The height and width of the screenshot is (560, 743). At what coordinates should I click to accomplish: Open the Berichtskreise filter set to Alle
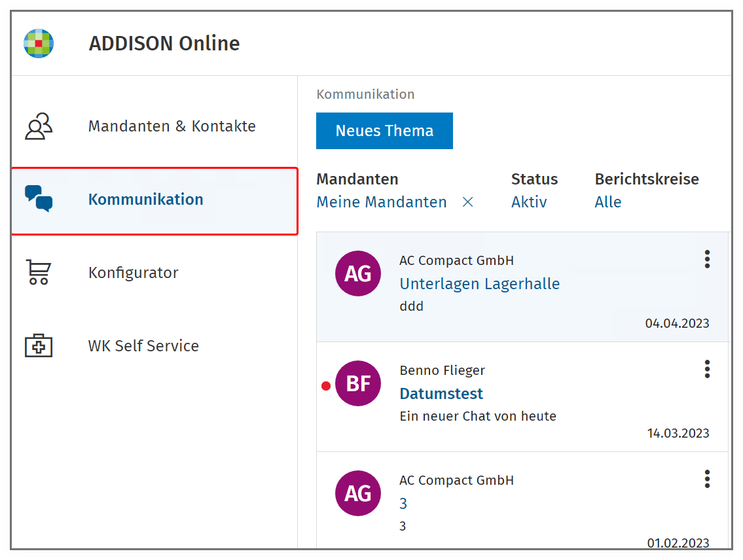[608, 202]
